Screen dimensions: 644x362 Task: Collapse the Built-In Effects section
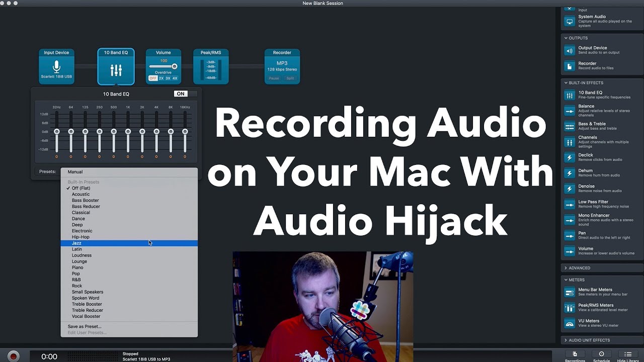[566, 83]
